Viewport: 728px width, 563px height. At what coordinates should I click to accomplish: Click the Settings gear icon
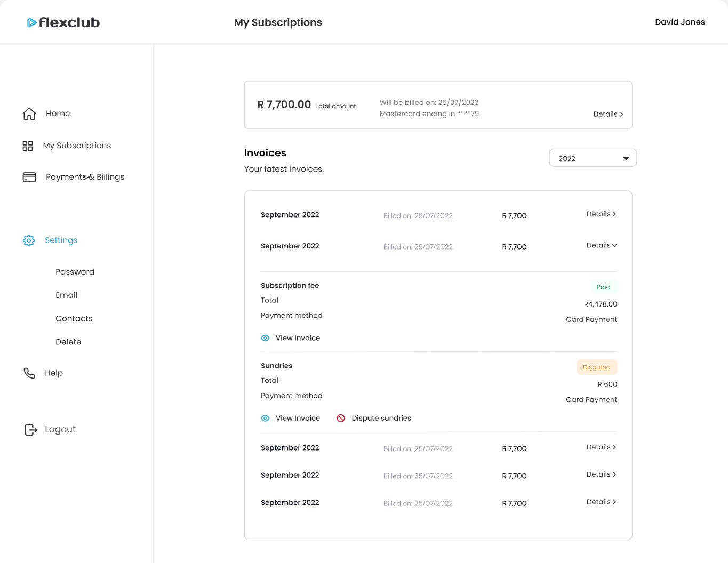pos(29,240)
